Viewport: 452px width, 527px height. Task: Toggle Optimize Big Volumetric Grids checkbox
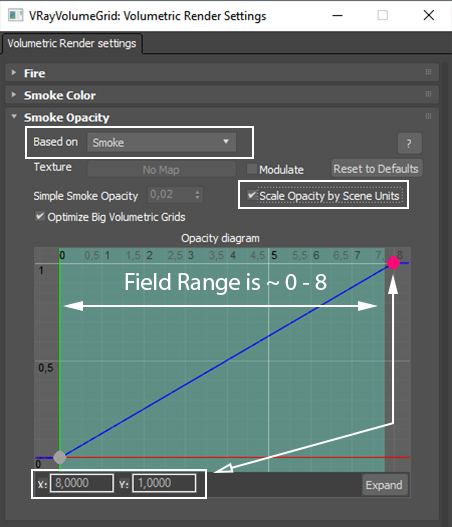tap(40, 216)
